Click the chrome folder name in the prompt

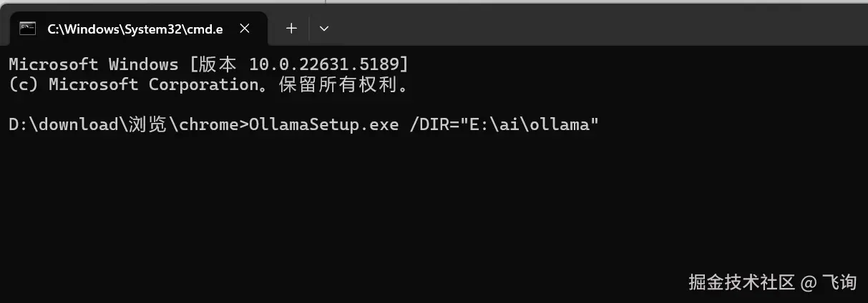tap(208, 124)
